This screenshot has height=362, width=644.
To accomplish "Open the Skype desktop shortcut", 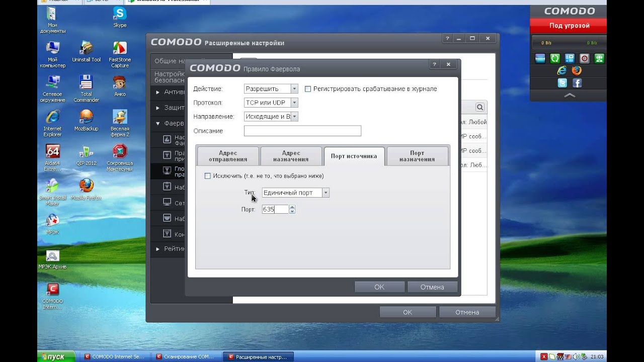I will 120,17.
